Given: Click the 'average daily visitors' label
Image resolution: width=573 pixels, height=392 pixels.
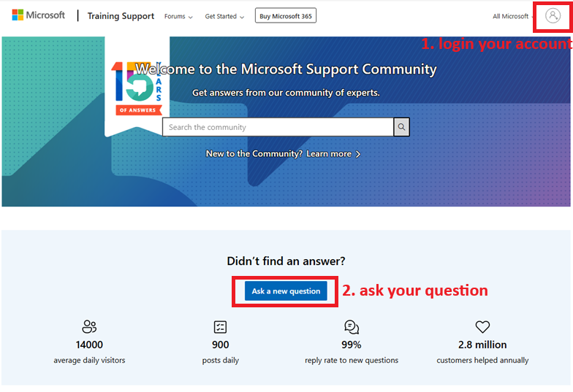Looking at the screenshot, I should (x=89, y=361).
